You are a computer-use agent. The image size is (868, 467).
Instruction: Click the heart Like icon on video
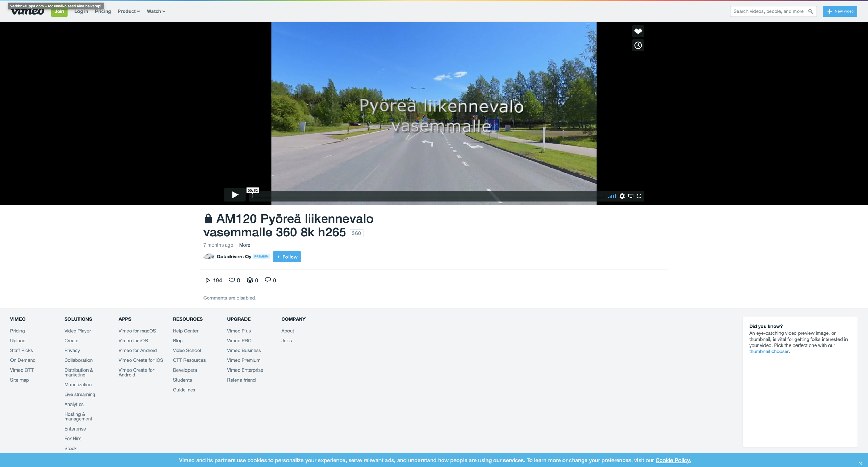pyautogui.click(x=638, y=31)
